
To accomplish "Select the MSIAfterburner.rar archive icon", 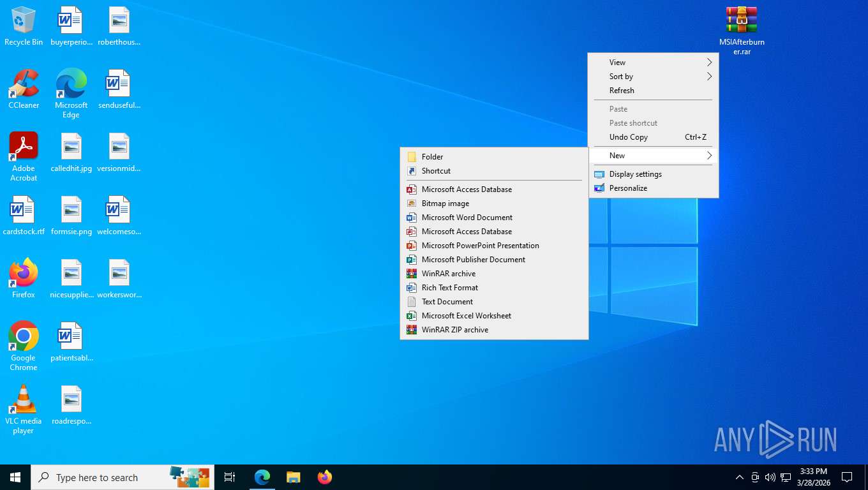I will [742, 31].
